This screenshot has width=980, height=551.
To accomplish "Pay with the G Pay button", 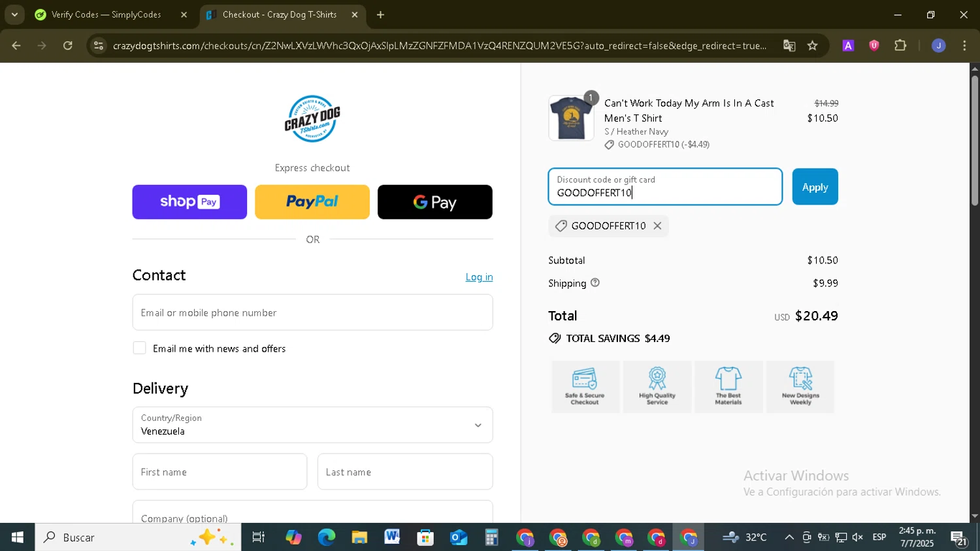I will (435, 202).
